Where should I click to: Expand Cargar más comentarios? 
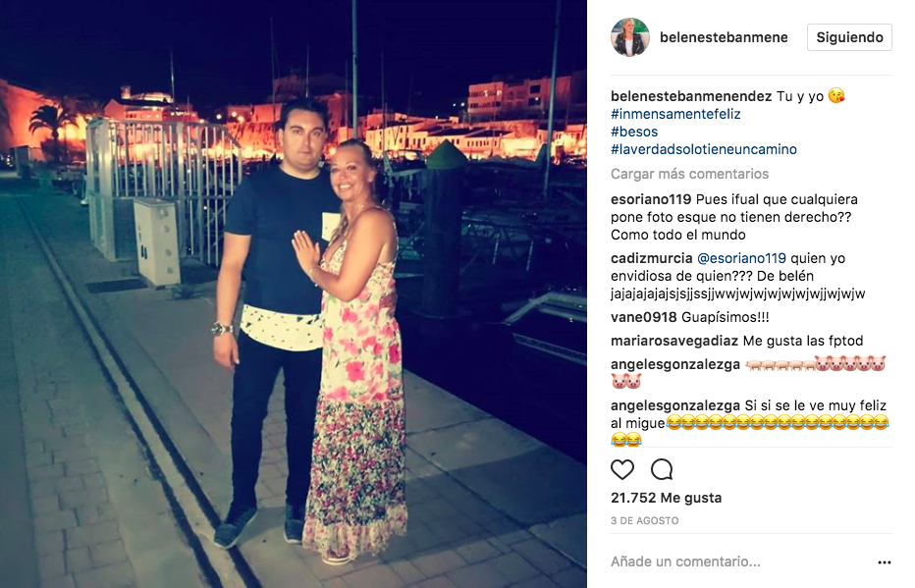point(689,174)
